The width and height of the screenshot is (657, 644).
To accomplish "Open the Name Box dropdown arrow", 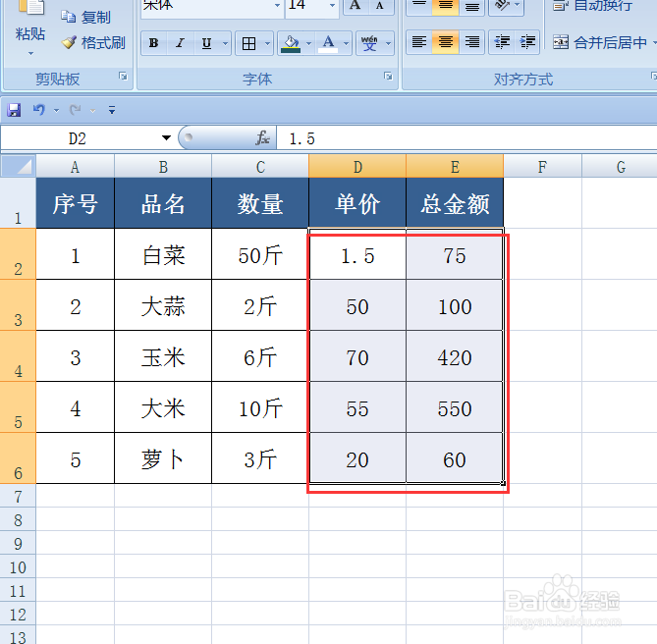I will tap(166, 137).
